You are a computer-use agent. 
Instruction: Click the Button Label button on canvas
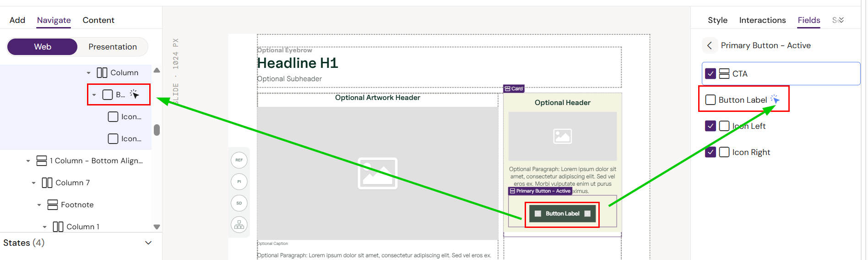click(562, 214)
